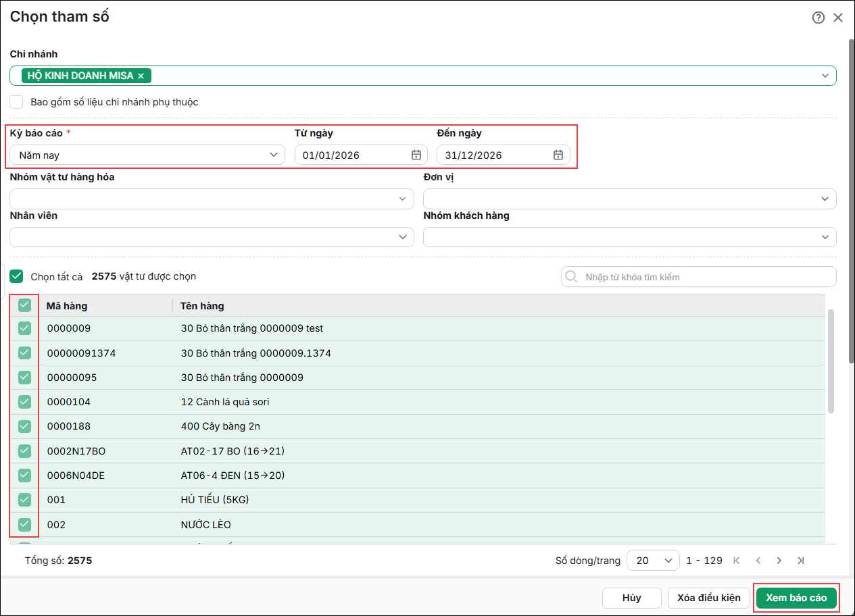Uncheck item 0000009 row checkbox
The image size is (855, 616).
point(24,328)
